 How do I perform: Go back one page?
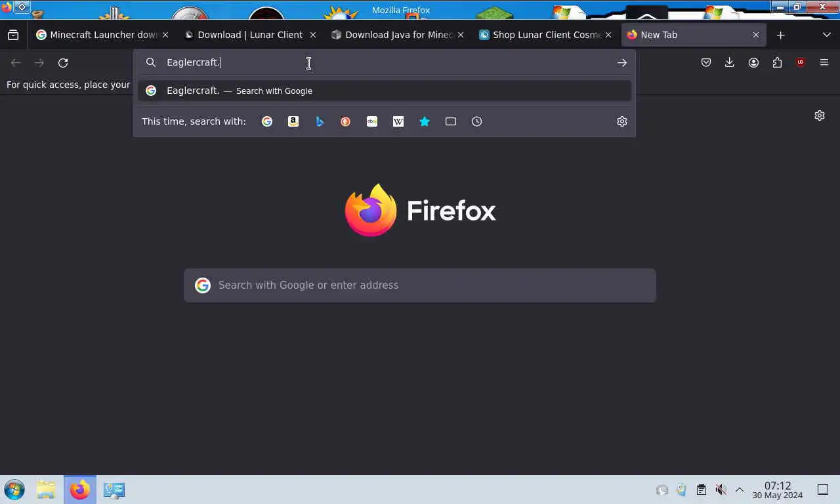point(16,63)
